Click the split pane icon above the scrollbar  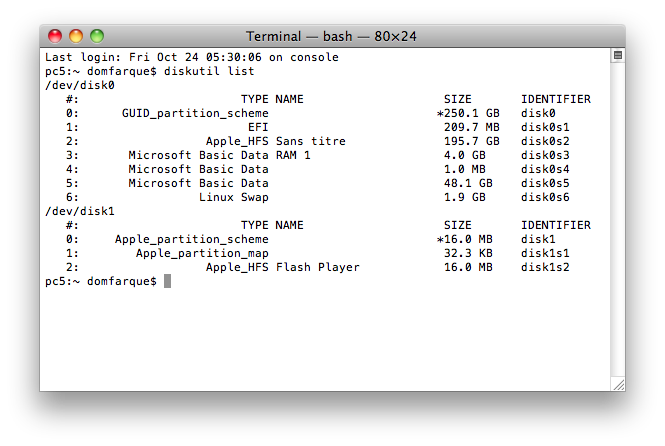[618, 55]
